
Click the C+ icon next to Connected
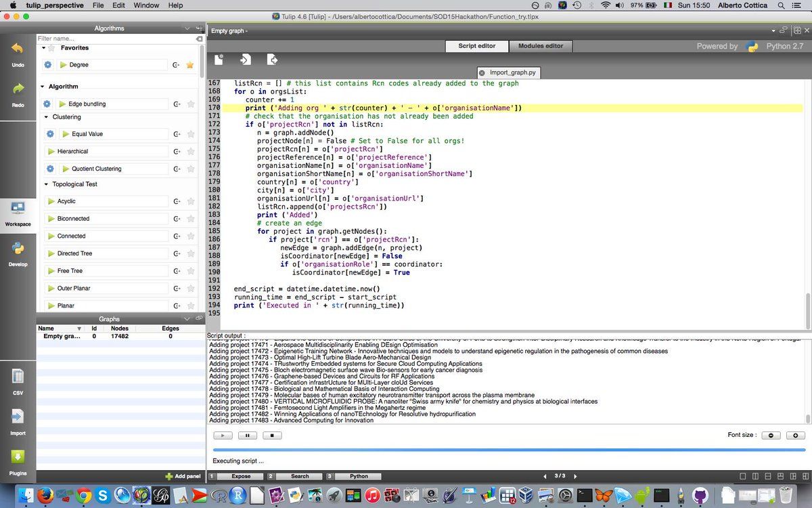177,236
